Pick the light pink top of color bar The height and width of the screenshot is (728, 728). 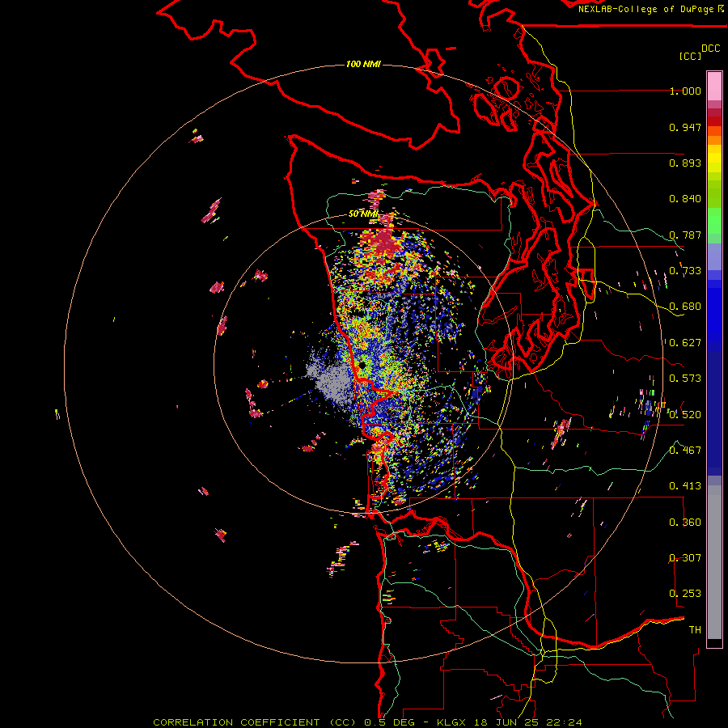[714, 87]
